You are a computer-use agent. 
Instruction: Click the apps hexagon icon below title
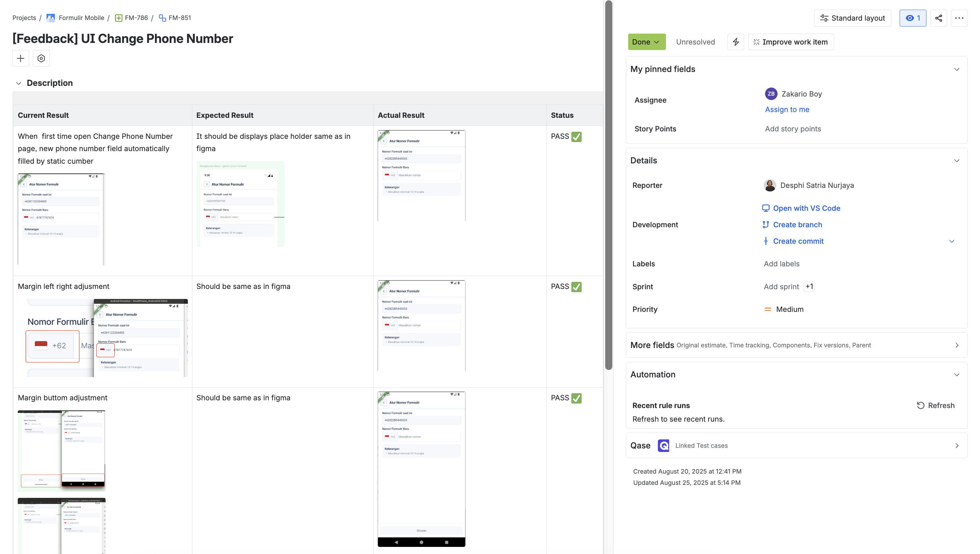(41, 58)
